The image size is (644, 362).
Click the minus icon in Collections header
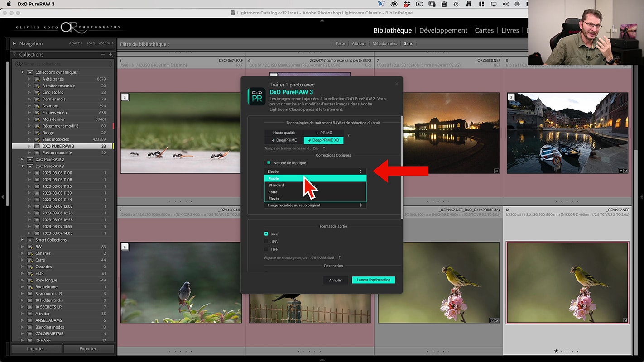coord(103,54)
